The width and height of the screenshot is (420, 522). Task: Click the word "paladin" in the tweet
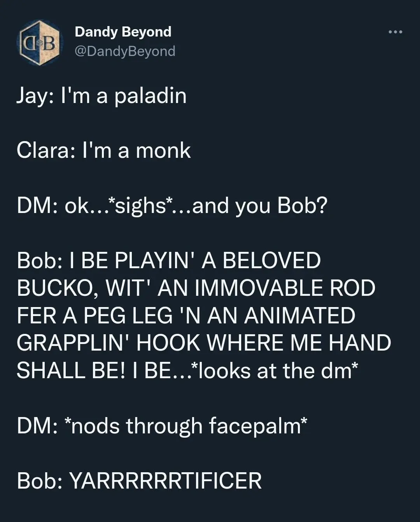tap(150, 96)
